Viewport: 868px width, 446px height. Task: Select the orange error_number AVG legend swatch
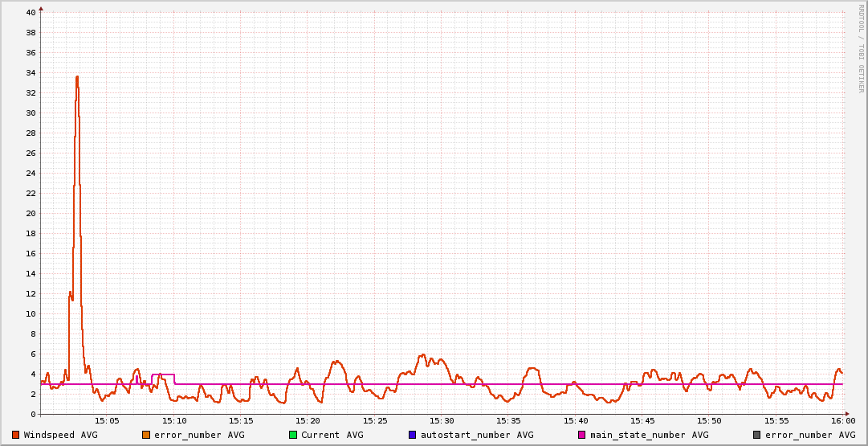point(146,435)
